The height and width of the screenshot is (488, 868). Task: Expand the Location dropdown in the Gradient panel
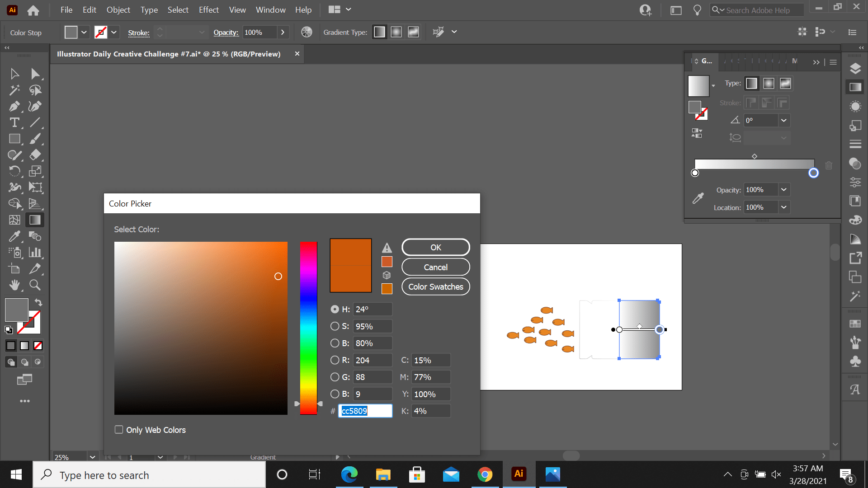point(784,207)
